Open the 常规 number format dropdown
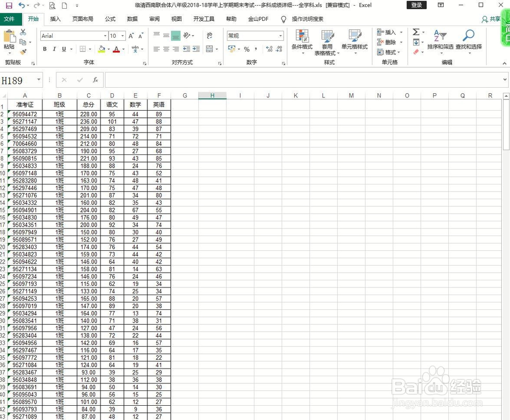 click(280, 36)
